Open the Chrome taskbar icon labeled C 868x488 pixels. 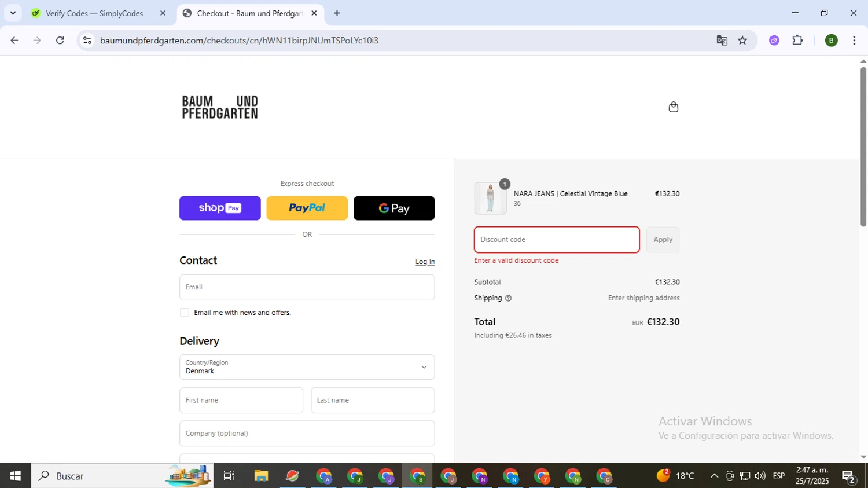point(604,476)
